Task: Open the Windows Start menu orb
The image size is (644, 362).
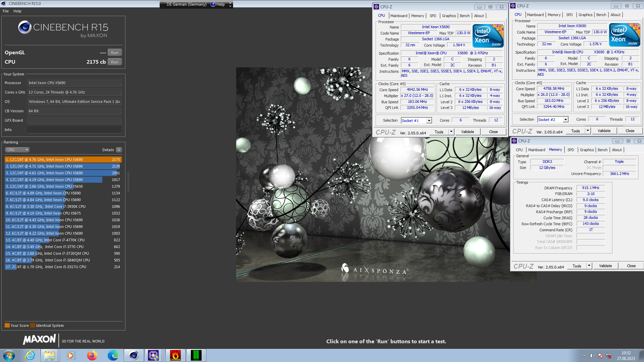Action: [x=9, y=355]
